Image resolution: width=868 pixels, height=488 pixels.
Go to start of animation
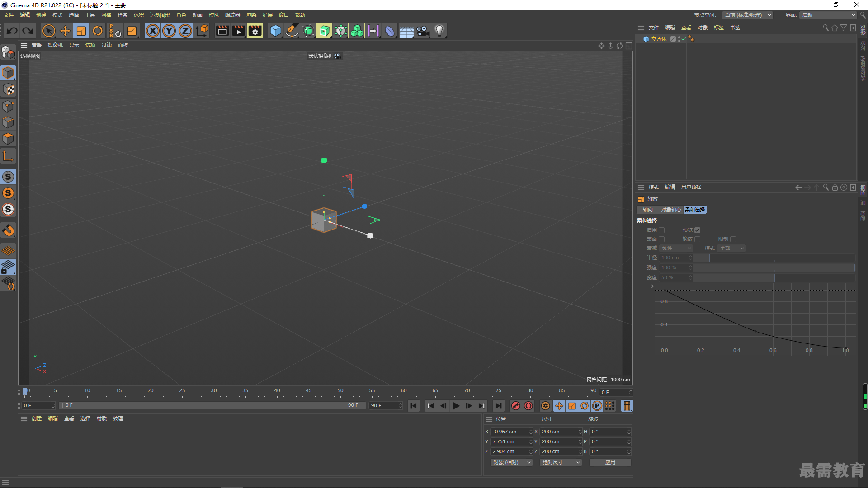414,406
